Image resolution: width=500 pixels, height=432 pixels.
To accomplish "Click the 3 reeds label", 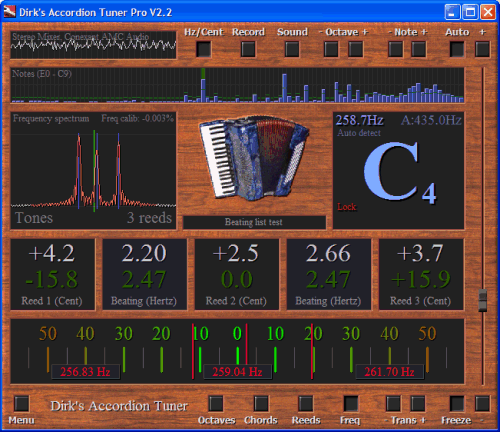I will tap(149, 218).
